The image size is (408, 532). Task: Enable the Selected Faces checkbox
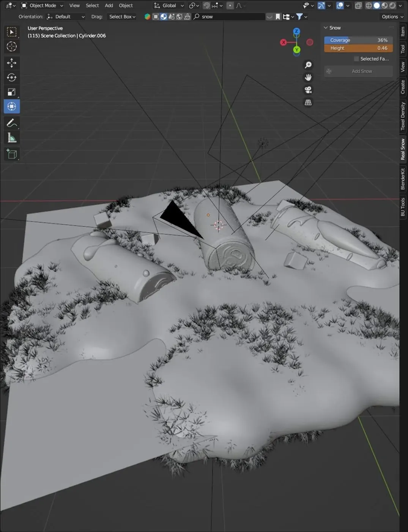tap(356, 59)
